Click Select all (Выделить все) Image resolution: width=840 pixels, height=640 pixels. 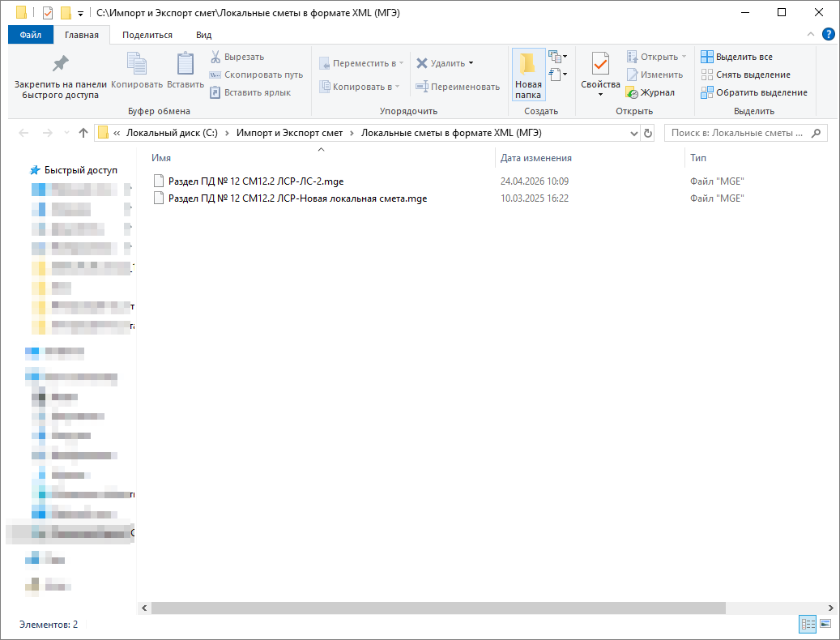(736, 57)
